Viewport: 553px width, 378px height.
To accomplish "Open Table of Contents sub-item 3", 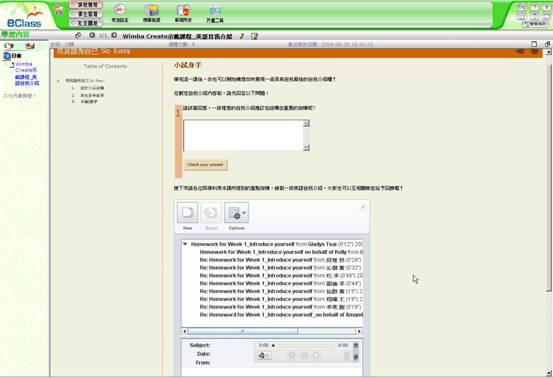I will 89,102.
